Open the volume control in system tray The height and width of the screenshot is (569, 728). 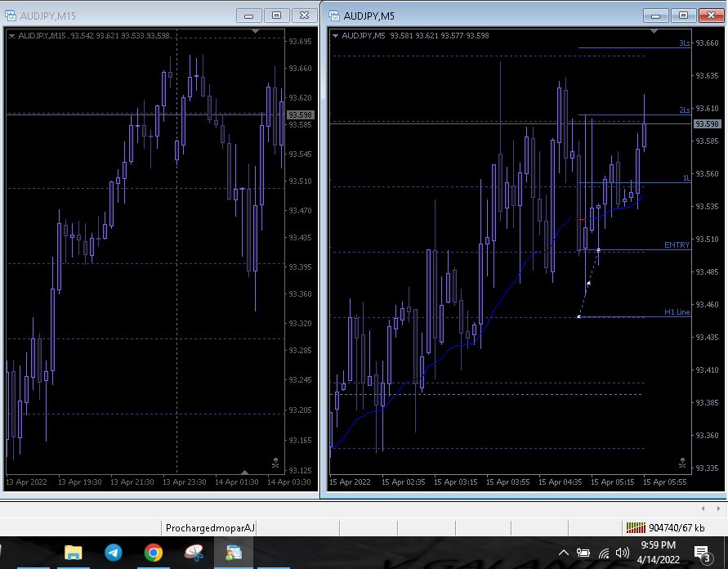[623, 553]
